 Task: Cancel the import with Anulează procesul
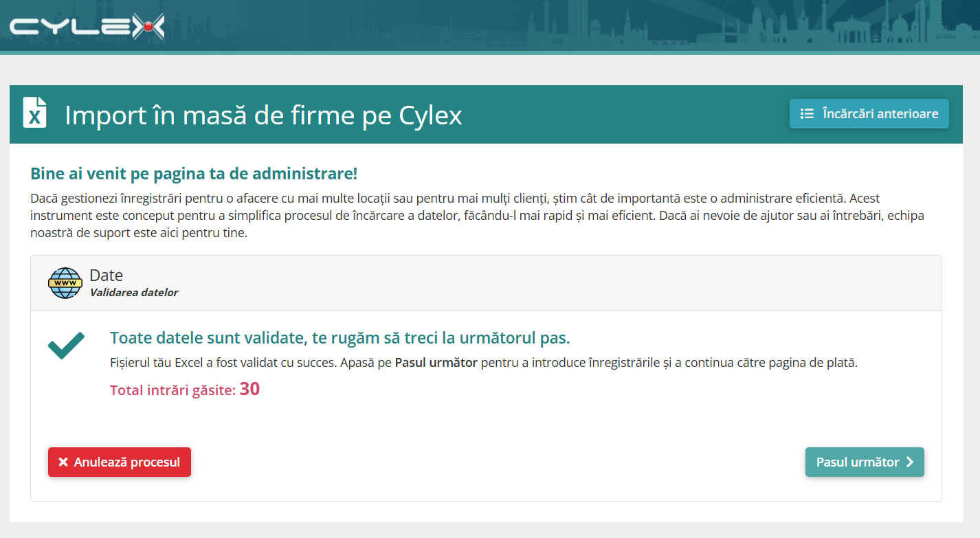pyautogui.click(x=120, y=462)
